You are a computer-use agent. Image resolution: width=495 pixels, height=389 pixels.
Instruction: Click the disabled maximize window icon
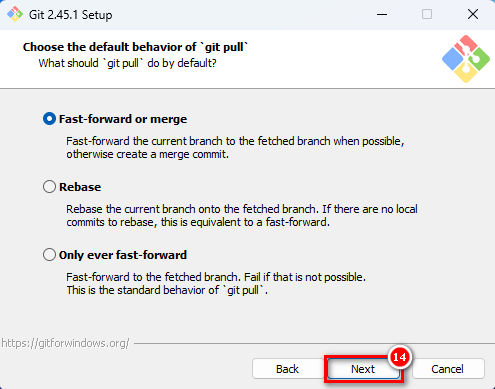(427, 14)
